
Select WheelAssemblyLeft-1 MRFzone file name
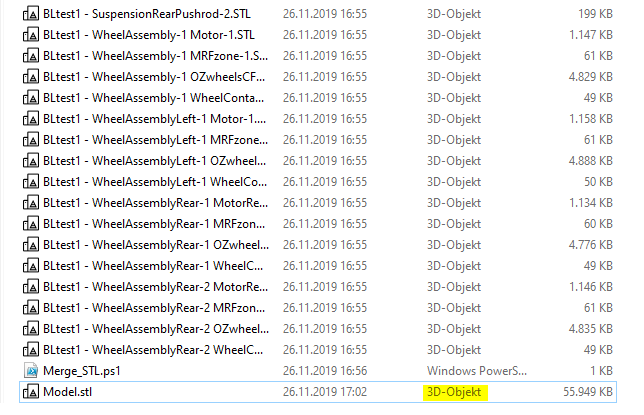pyautogui.click(x=155, y=140)
